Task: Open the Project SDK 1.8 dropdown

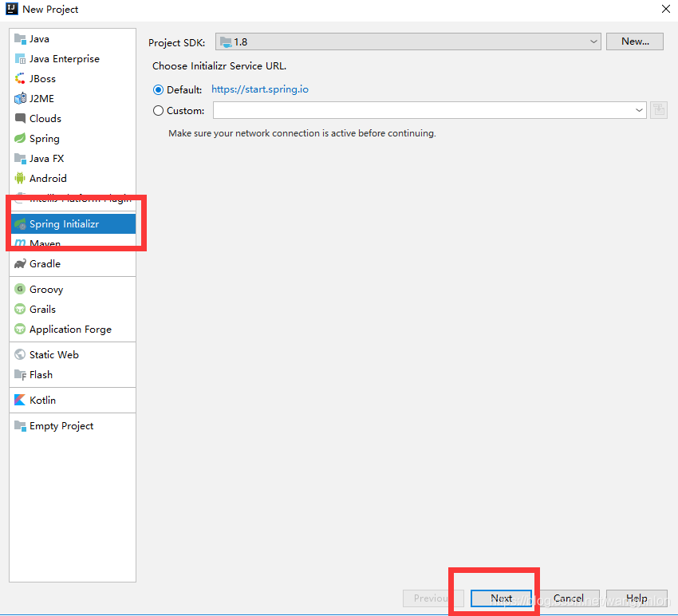Action: [408, 41]
